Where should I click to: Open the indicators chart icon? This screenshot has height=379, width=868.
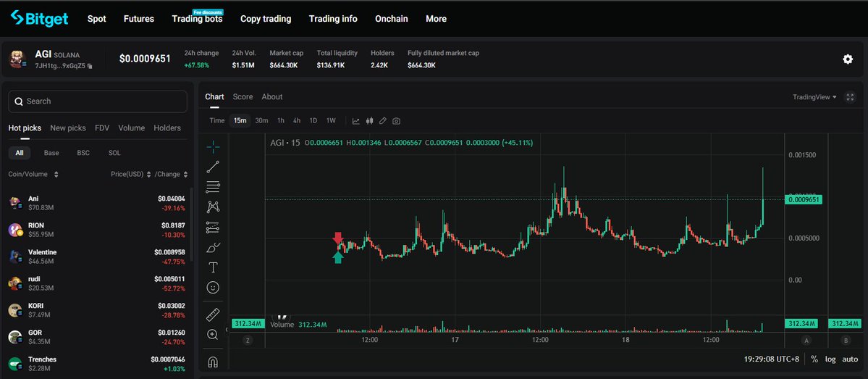(356, 121)
